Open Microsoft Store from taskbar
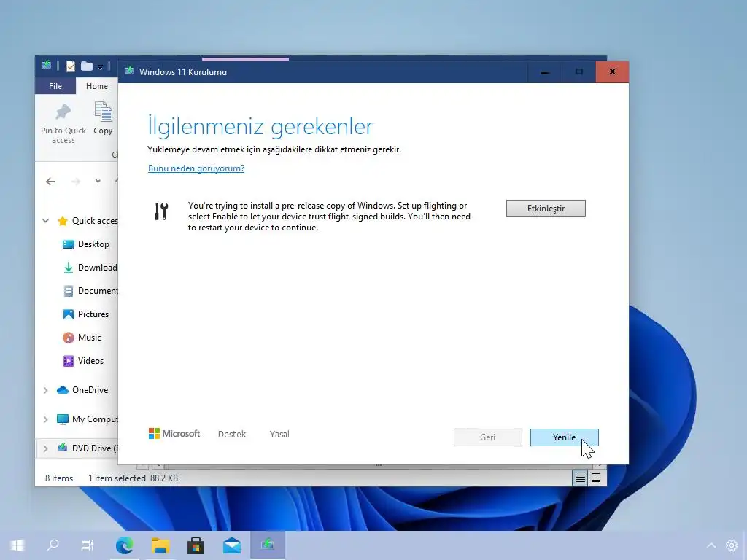This screenshot has height=560, width=747. point(196,545)
